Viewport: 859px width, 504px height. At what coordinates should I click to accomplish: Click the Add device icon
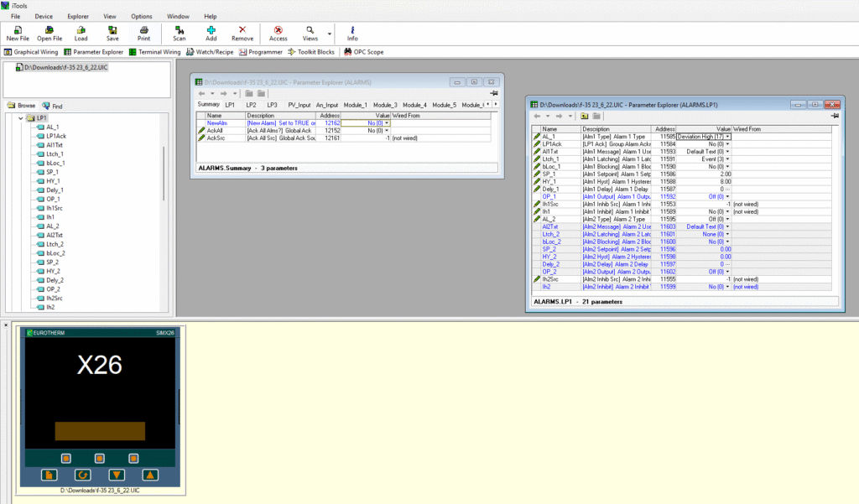coord(211,33)
